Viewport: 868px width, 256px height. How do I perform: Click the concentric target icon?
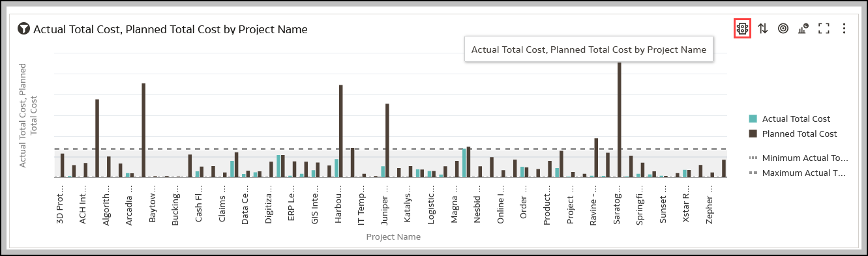point(783,29)
